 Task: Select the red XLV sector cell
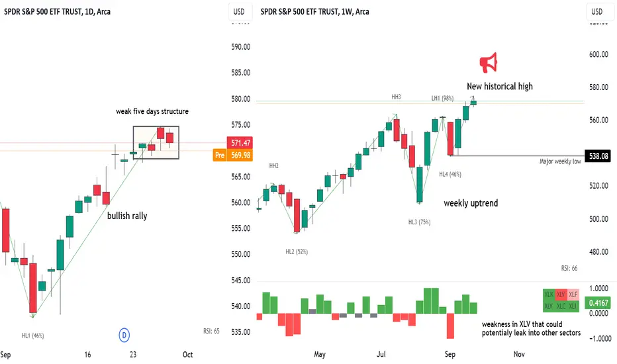(561, 295)
